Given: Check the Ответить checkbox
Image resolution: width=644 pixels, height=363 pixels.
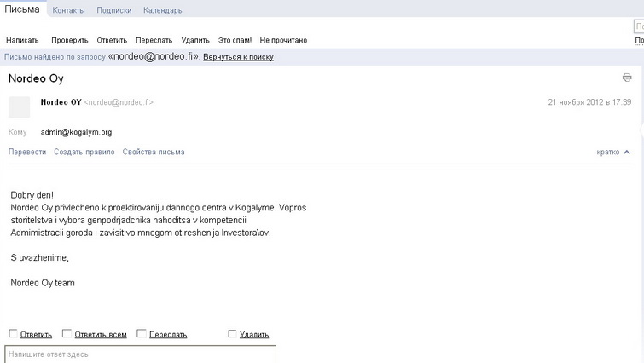Looking at the screenshot, I should coord(13,334).
